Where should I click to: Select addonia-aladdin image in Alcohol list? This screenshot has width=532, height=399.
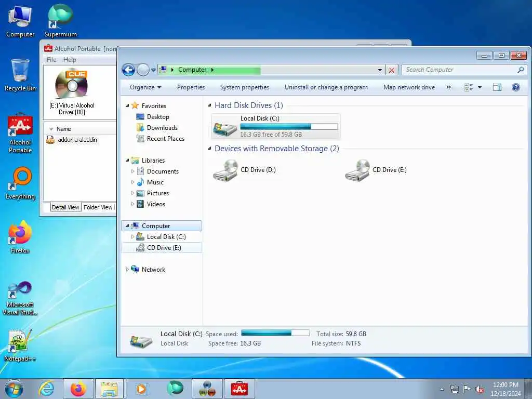coord(77,140)
